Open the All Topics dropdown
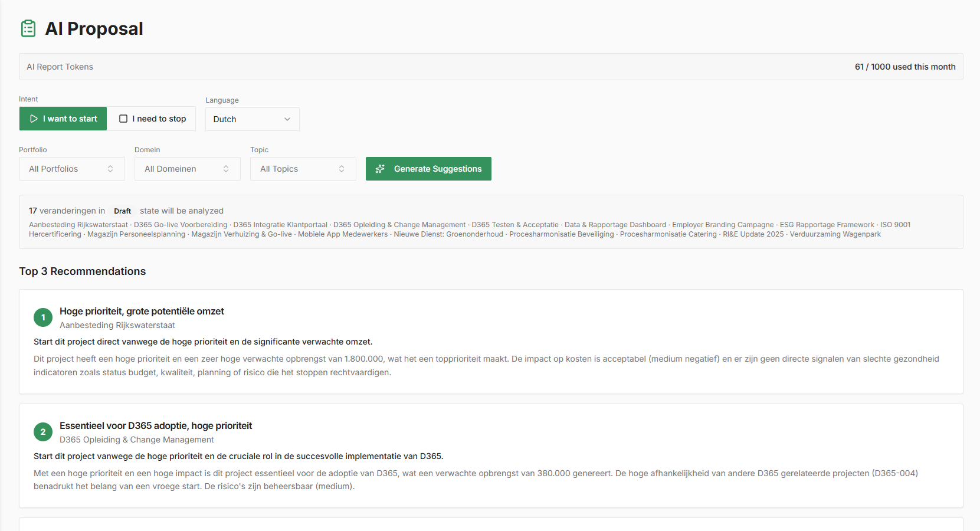The image size is (980, 531). [303, 169]
